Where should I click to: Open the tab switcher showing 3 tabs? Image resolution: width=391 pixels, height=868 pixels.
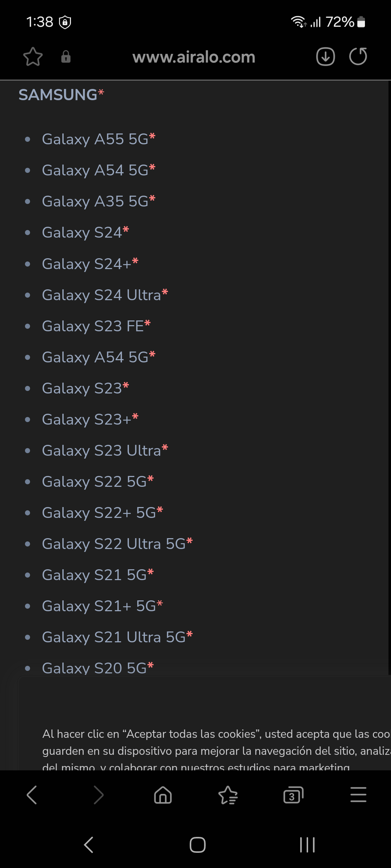293,795
